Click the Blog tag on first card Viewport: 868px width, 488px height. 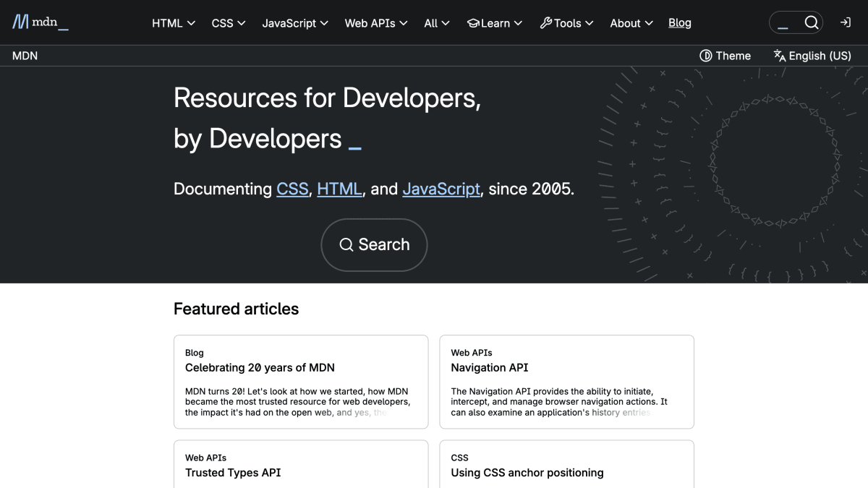click(x=195, y=353)
